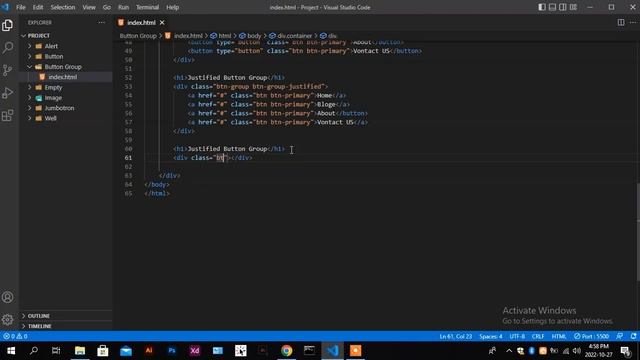Click UTF-8 encoding status item
The image size is (640, 360).
click(x=517, y=336)
